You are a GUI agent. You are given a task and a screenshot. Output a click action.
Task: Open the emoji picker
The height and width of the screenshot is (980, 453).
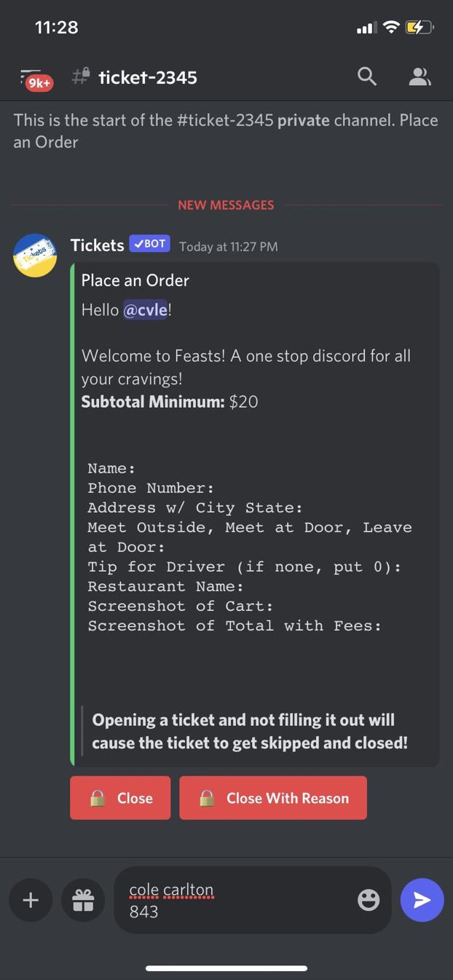(369, 900)
